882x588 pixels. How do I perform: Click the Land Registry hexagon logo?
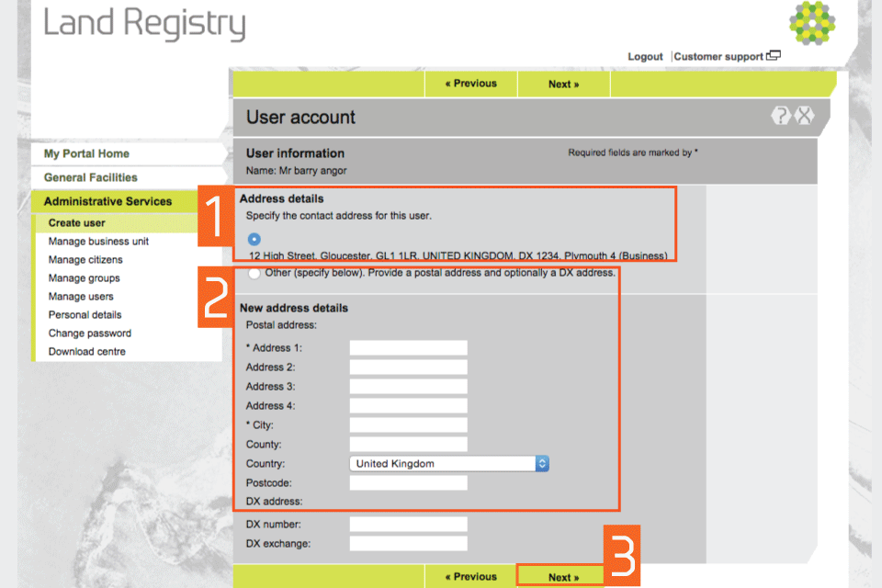coord(811,24)
